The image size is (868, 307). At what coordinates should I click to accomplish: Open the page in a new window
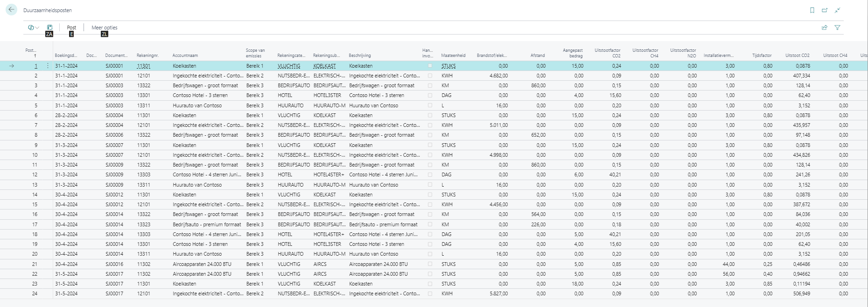point(825,10)
